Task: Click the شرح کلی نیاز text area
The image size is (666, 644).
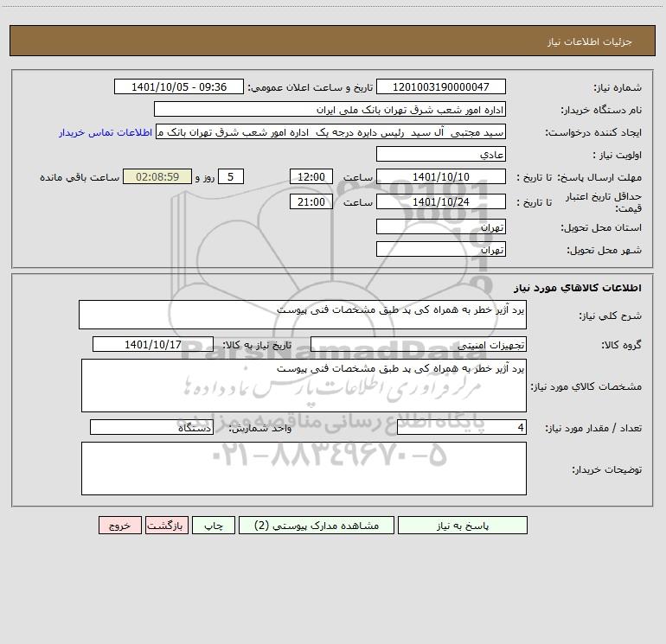Action: 303,315
